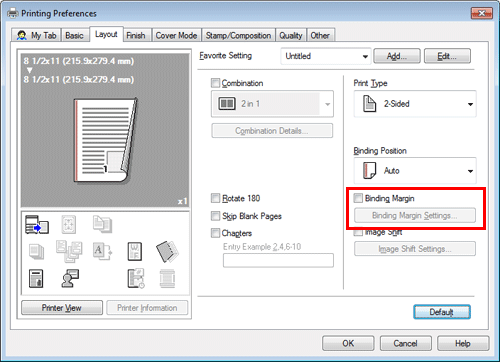
Task: Click the date and time stamp icon
Action: [x=136, y=278]
